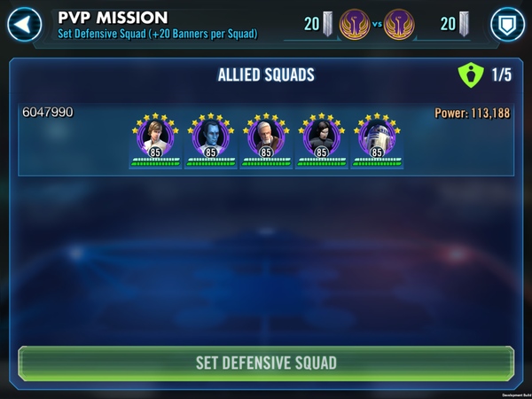
Task: Tap the Allied Squads header
Action: (266, 74)
